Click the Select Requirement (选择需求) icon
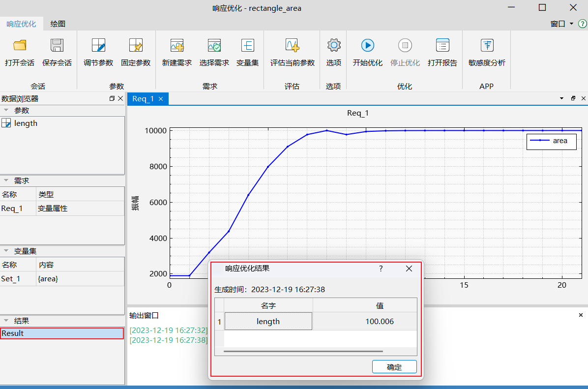 coord(214,46)
